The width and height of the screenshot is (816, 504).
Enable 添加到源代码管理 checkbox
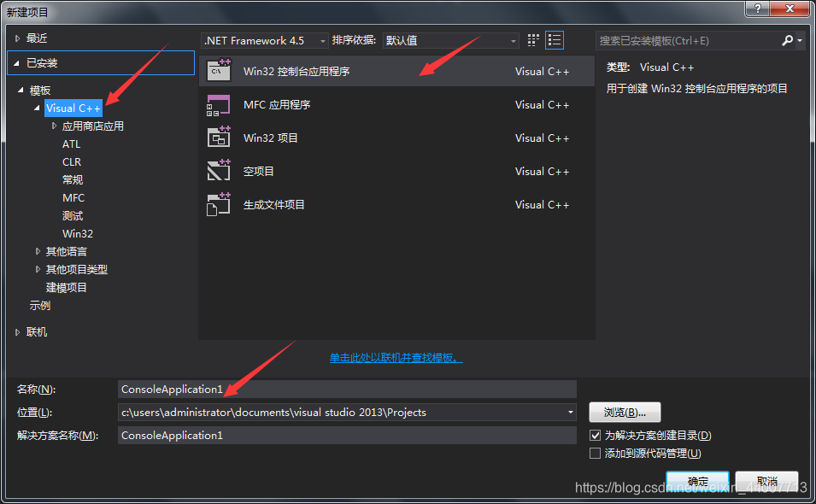(x=595, y=453)
